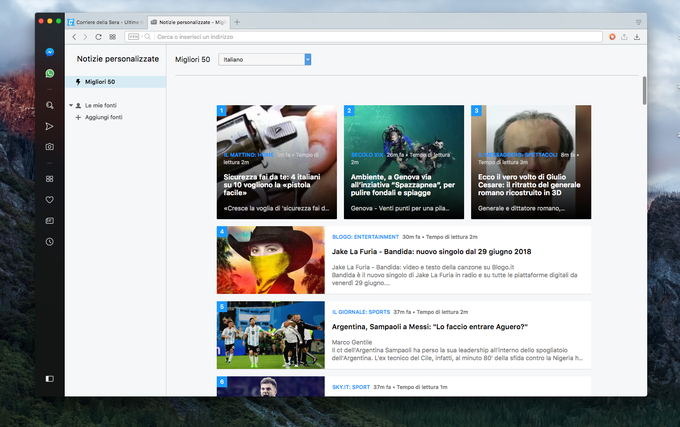Toggle VPN badge in address bar

click(134, 37)
